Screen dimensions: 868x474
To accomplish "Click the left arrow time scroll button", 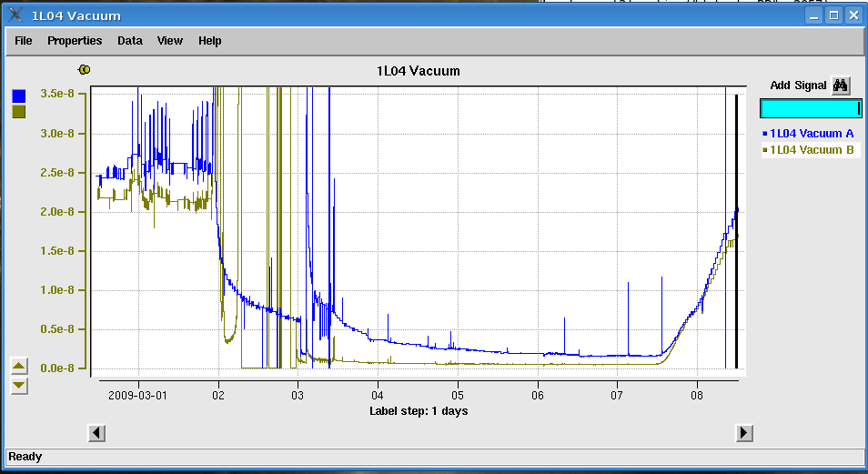I will click(96, 432).
